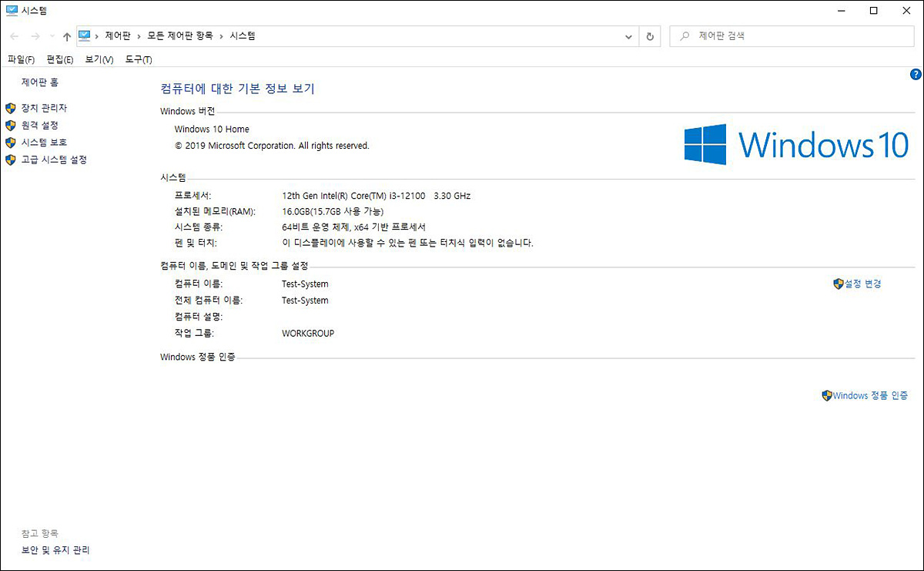Open 보안 및 유지 관리 link

click(55, 550)
